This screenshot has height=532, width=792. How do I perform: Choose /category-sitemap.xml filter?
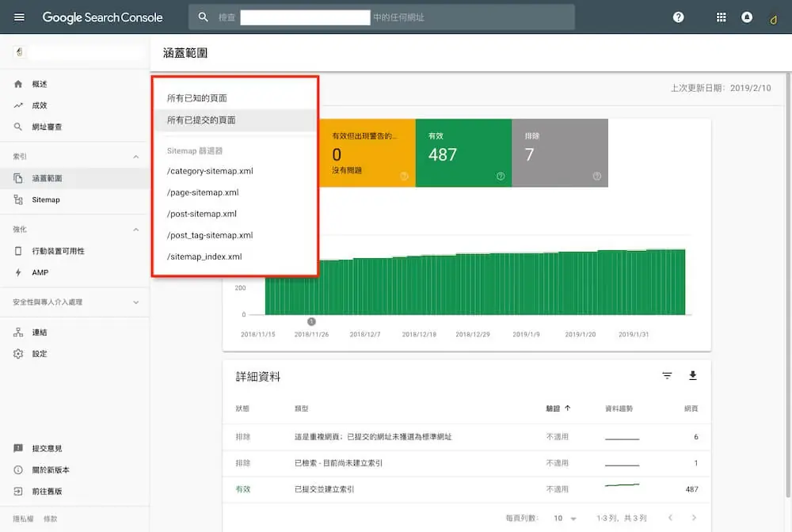235,171
